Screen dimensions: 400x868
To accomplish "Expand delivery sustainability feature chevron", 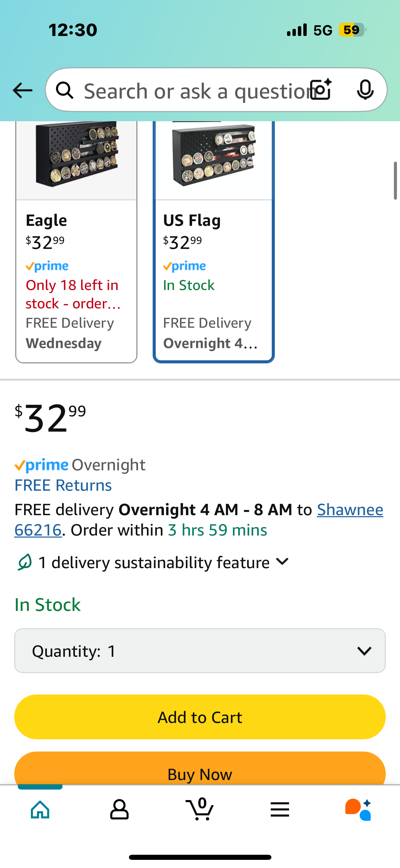I will click(282, 562).
